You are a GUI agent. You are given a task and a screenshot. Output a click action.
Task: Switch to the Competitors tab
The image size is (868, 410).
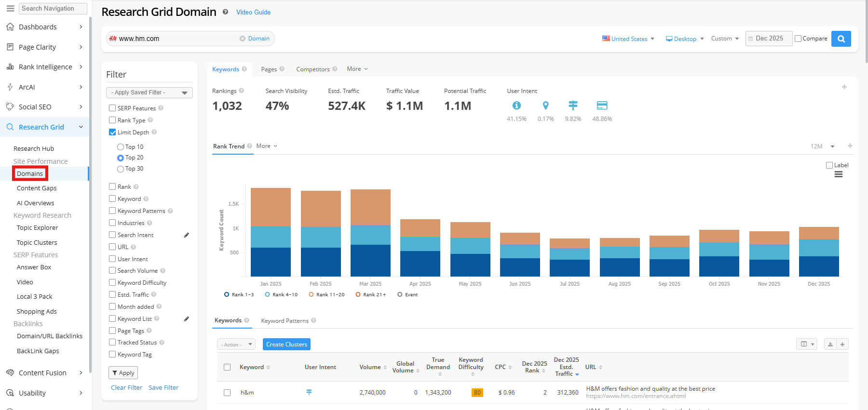click(x=313, y=69)
